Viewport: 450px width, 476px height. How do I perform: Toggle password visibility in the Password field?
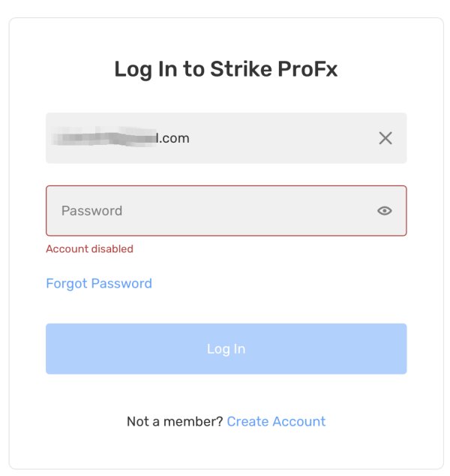tap(384, 211)
